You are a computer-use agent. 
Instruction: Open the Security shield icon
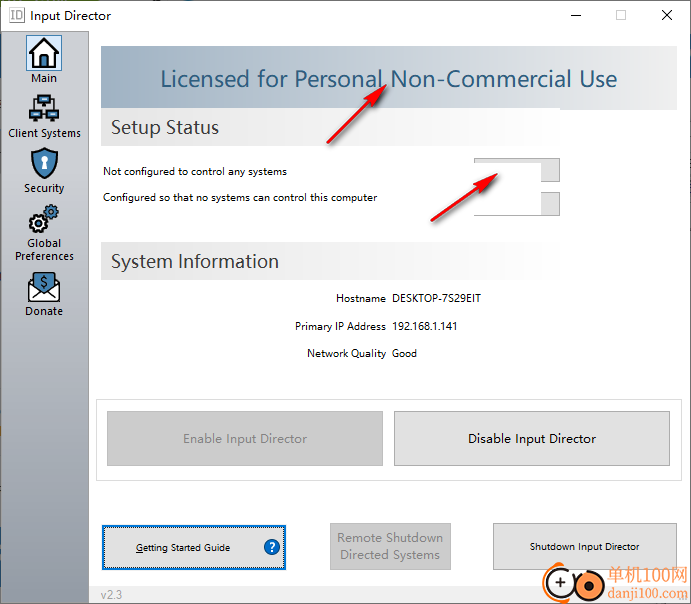(x=44, y=163)
